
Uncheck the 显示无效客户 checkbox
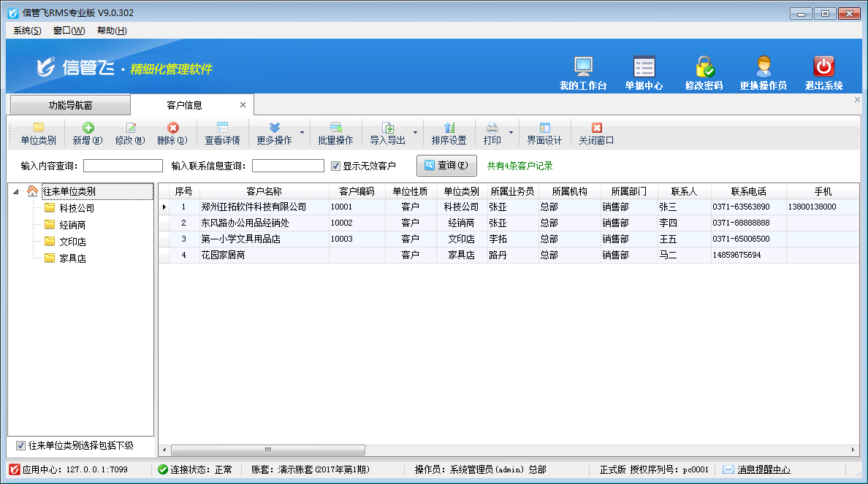pos(335,166)
